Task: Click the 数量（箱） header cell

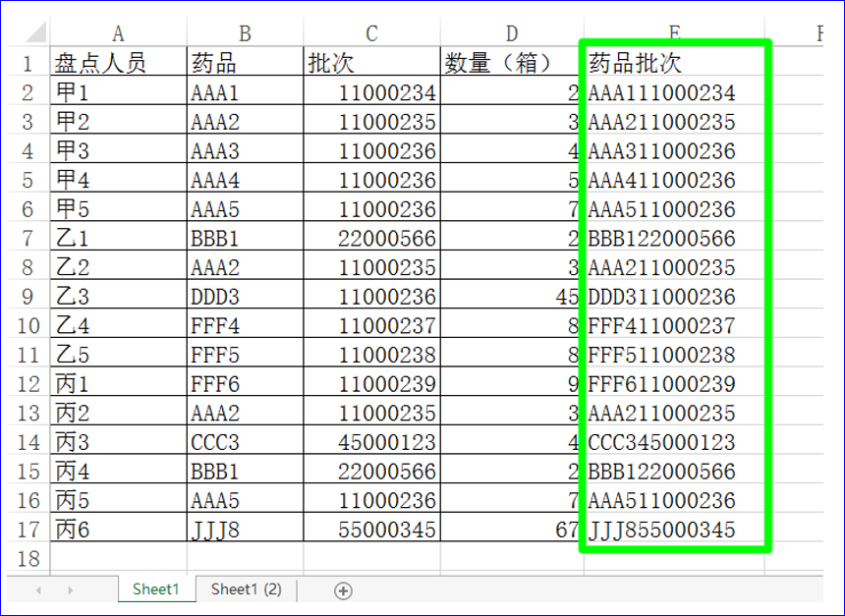Action: pyautogui.click(x=512, y=63)
